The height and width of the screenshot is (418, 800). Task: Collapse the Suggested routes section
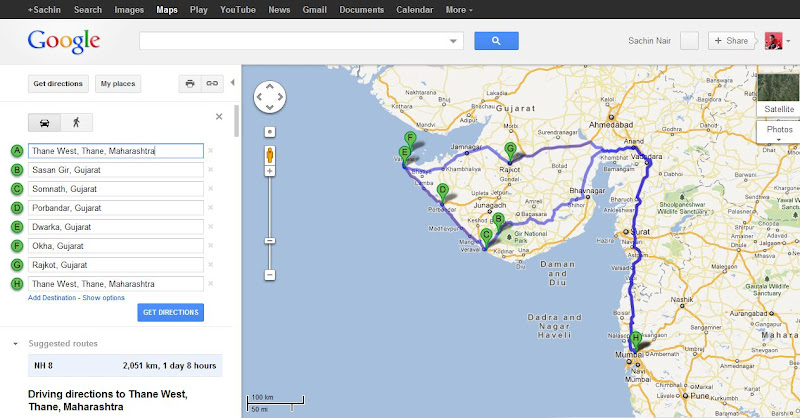point(15,343)
